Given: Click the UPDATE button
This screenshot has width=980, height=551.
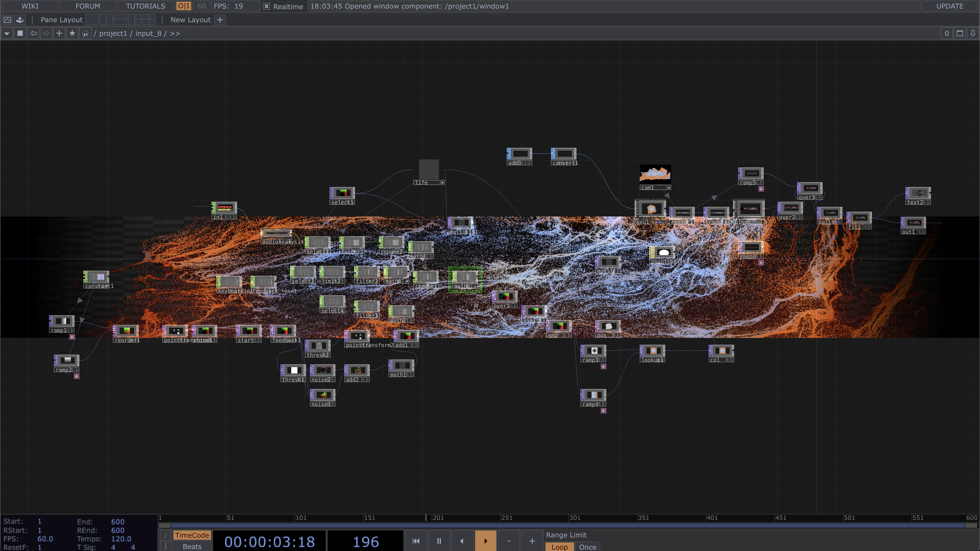Looking at the screenshot, I should (950, 6).
